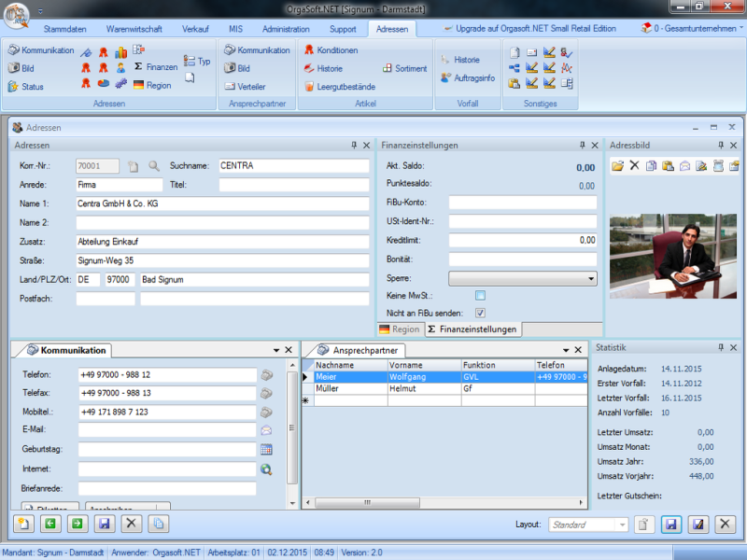The width and height of the screenshot is (747, 560).
Task: Open Leergutbestände in the Artikel group
Action: pyautogui.click(x=344, y=87)
